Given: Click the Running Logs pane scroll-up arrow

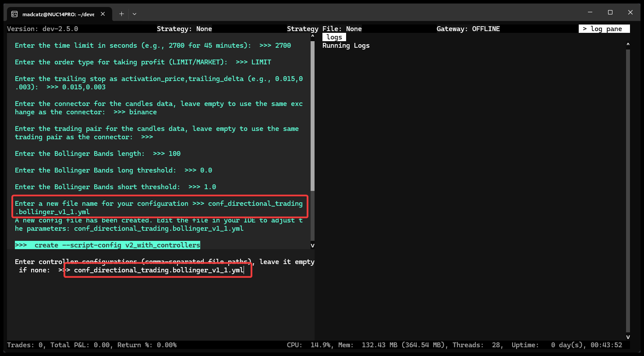Looking at the screenshot, I should tap(628, 45).
